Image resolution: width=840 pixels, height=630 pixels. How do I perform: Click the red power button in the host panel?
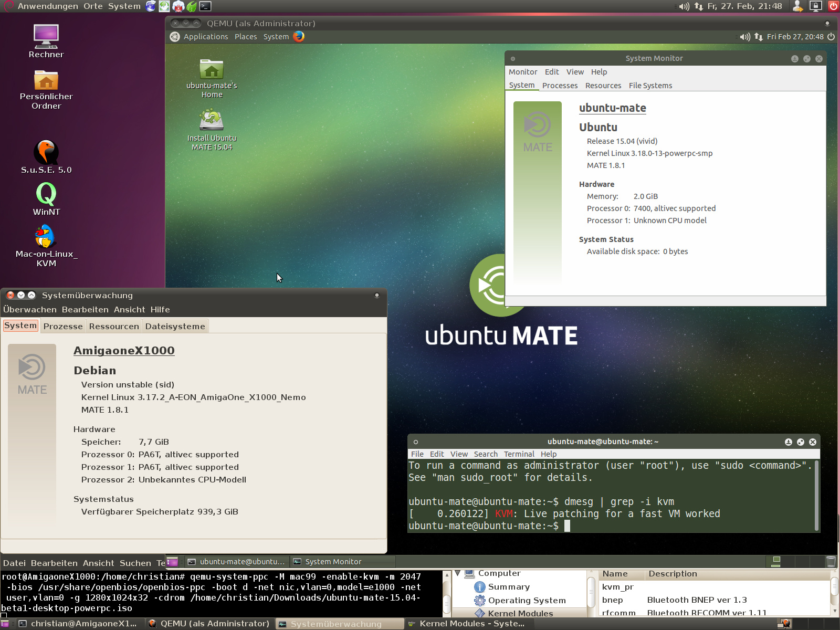(833, 6)
